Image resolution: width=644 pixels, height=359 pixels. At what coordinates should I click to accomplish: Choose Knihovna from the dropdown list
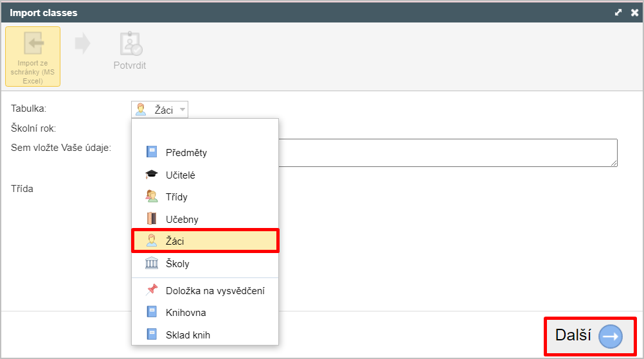(205, 312)
